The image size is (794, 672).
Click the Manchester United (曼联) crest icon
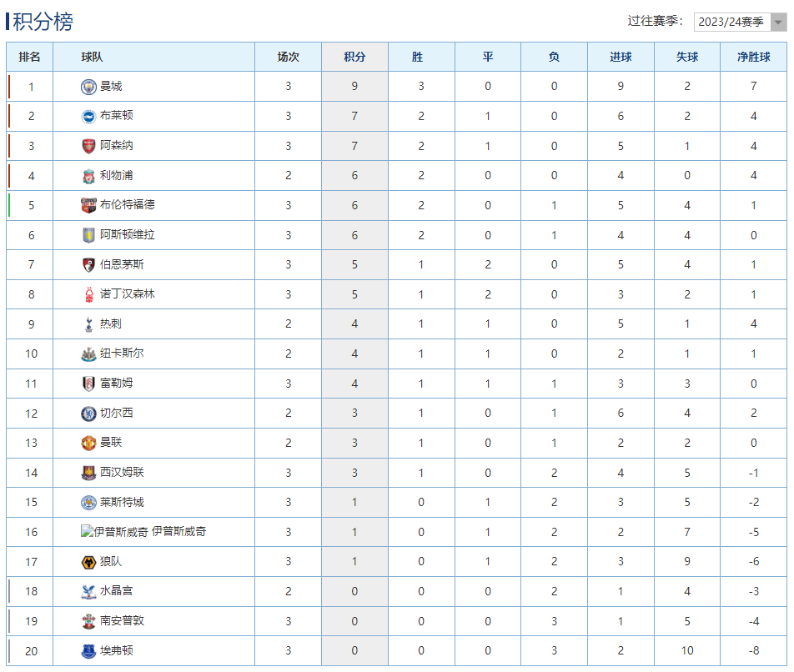coord(88,443)
